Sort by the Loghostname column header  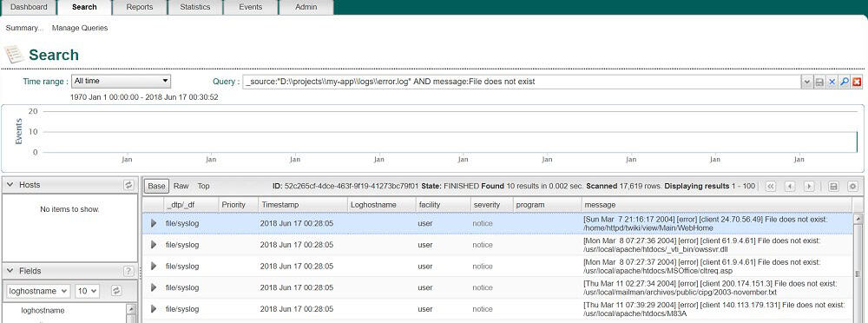381,205
